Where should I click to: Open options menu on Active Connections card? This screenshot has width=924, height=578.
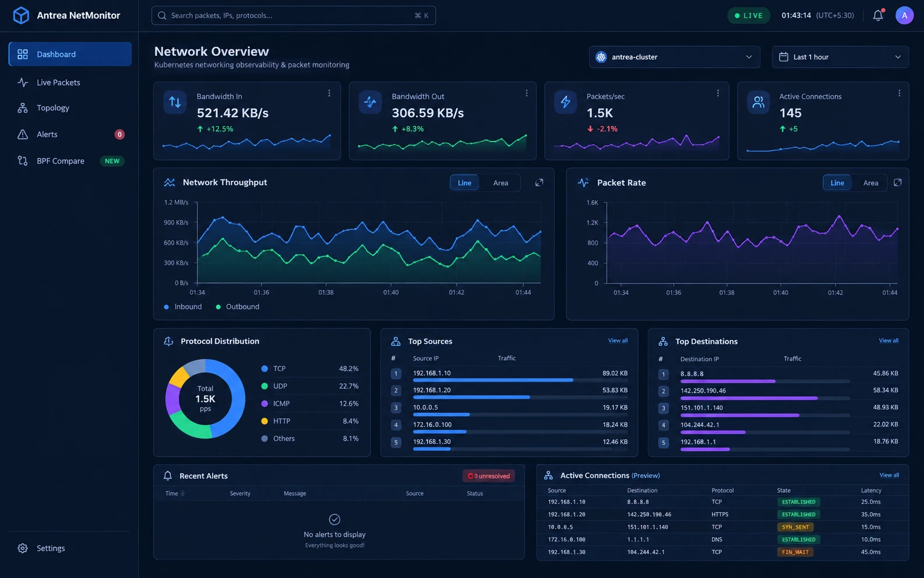pos(900,93)
